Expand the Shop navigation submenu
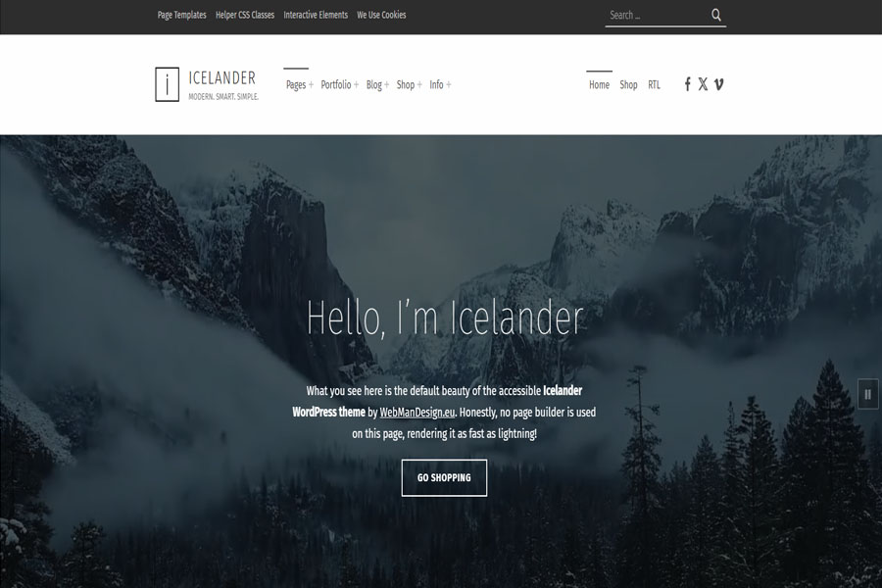The height and width of the screenshot is (588, 882). coord(407,84)
